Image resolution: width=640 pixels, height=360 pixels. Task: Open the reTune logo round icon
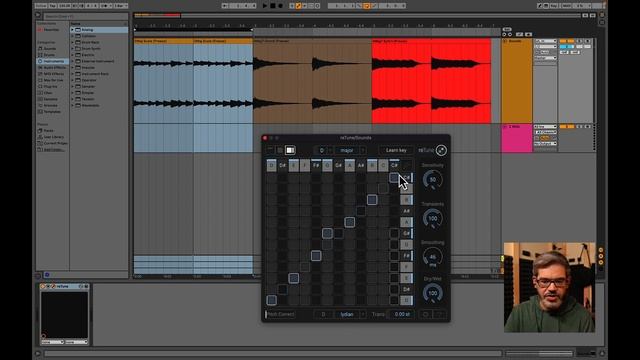point(441,150)
